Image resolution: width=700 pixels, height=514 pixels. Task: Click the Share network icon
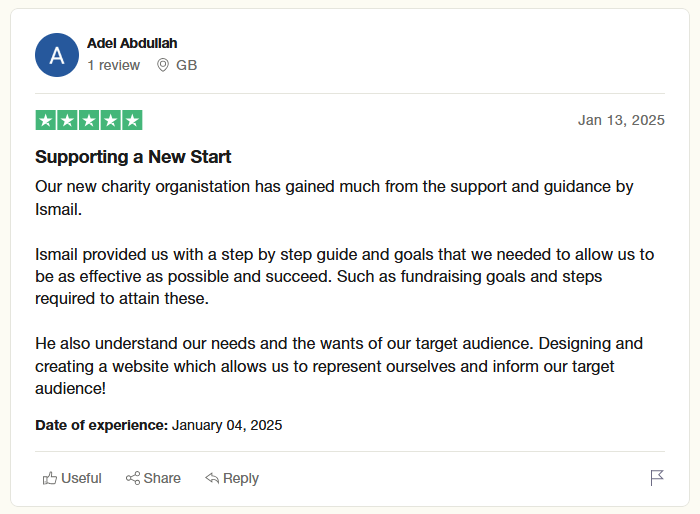[x=132, y=478]
